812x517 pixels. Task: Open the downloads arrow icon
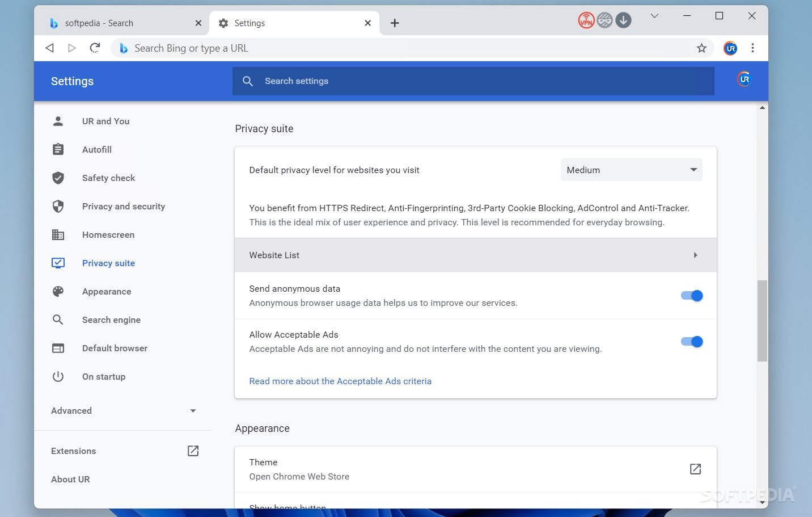623,21
